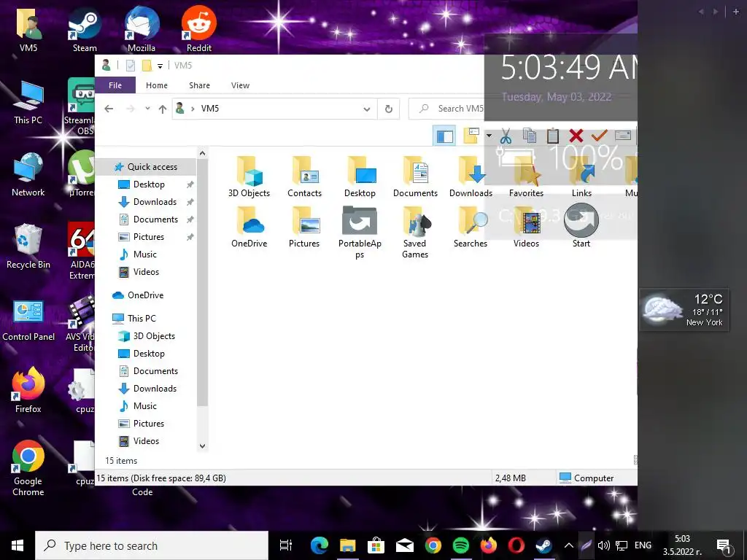Select pinned Pictures under Quick access
This screenshot has width=747, height=560.
pyautogui.click(x=148, y=237)
